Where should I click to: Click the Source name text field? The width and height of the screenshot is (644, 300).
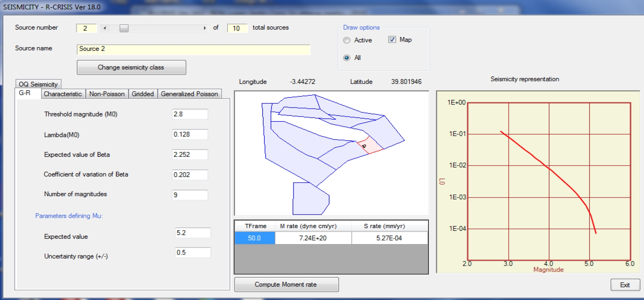click(193, 49)
